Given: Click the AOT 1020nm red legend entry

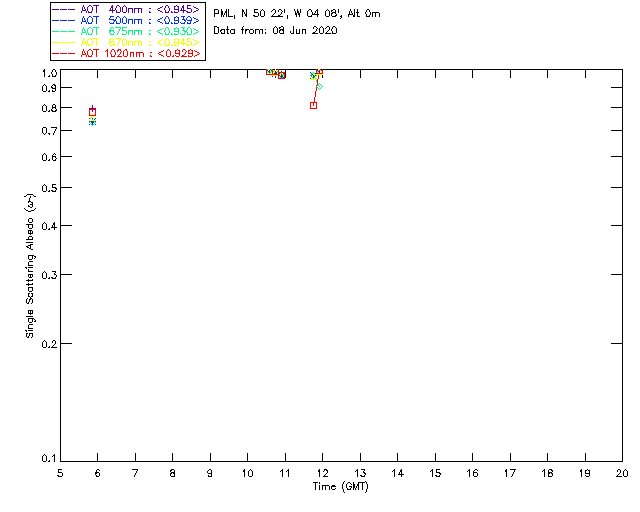Looking at the screenshot, I should (127, 53).
